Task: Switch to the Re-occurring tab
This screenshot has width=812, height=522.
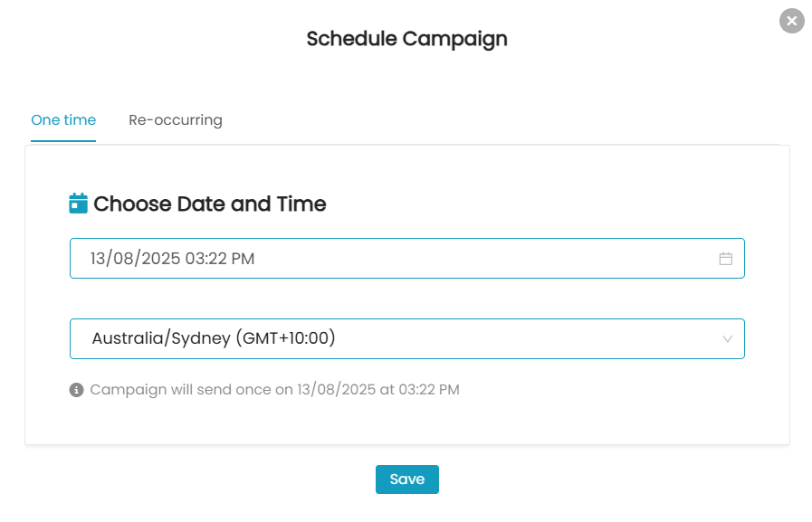Action: point(176,120)
